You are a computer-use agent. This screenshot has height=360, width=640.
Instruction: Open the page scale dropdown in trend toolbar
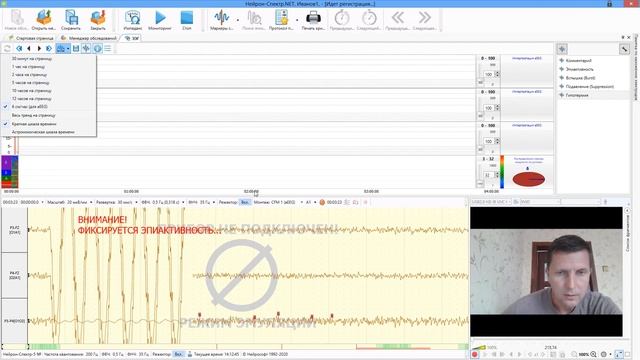(68, 49)
